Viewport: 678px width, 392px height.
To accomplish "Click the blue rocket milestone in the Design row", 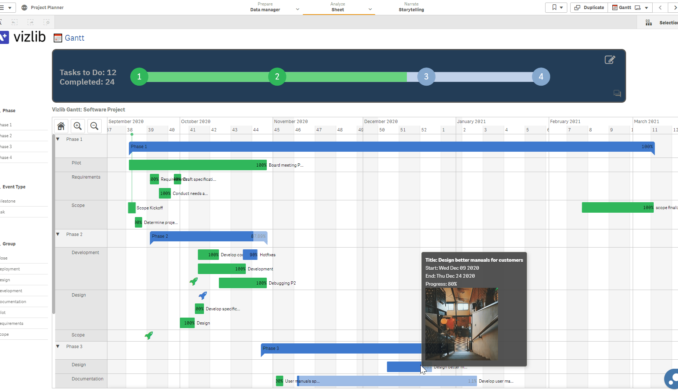I will tap(202, 295).
